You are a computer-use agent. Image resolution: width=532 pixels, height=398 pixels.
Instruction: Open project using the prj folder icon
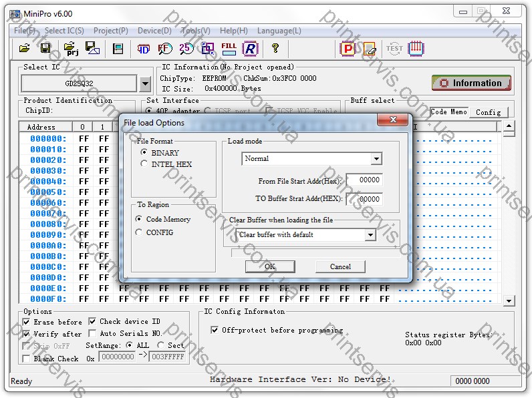(x=72, y=49)
